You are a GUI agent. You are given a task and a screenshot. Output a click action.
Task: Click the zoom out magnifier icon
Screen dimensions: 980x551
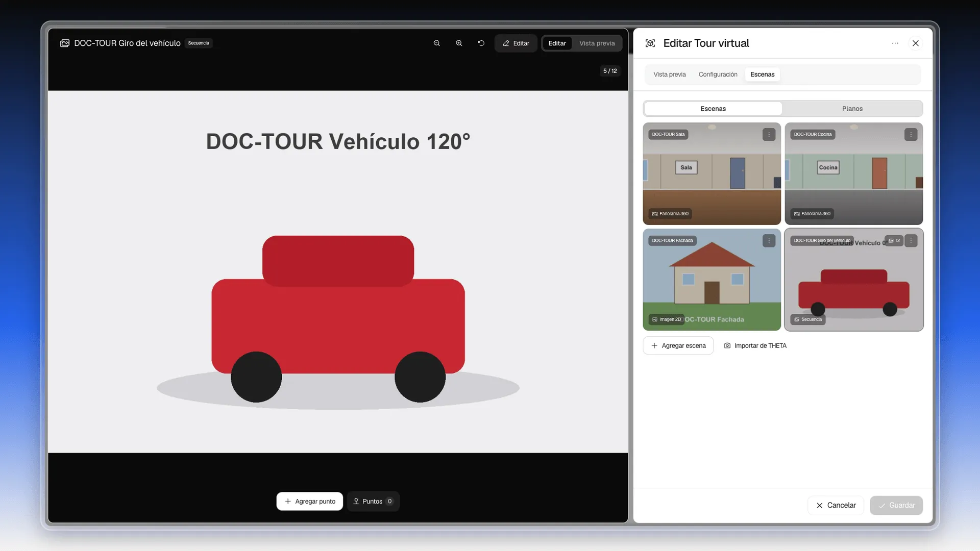pyautogui.click(x=437, y=43)
